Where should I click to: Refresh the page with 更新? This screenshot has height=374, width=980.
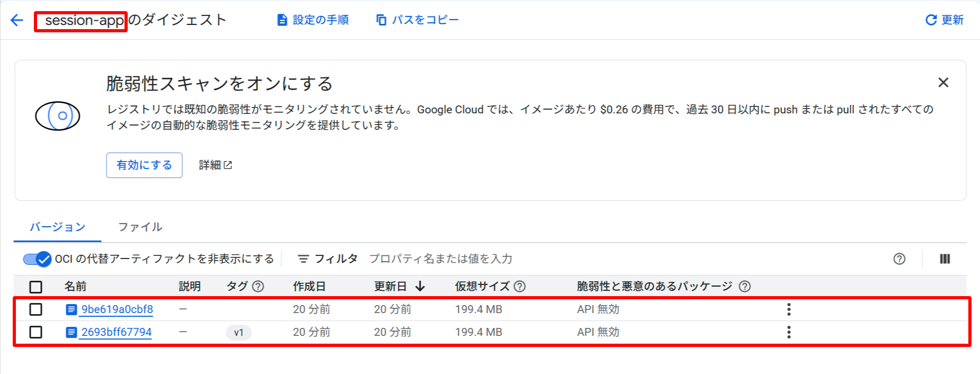point(944,20)
